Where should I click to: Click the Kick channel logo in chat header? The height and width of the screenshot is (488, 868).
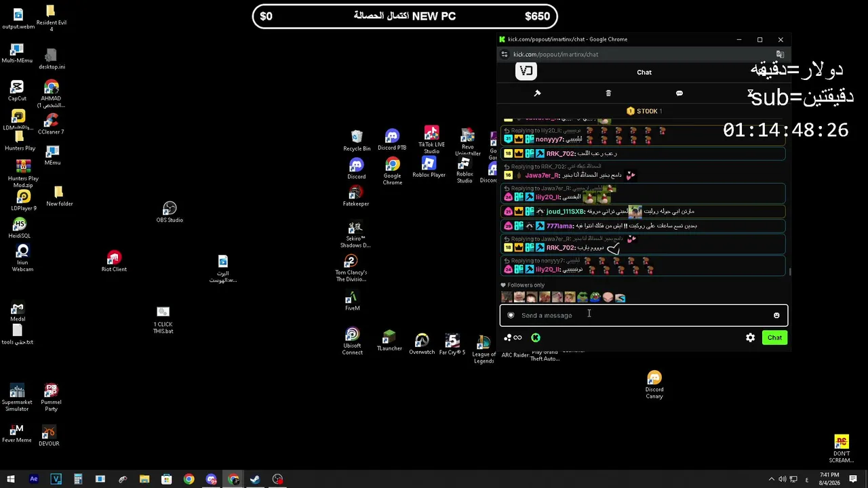[x=526, y=70]
